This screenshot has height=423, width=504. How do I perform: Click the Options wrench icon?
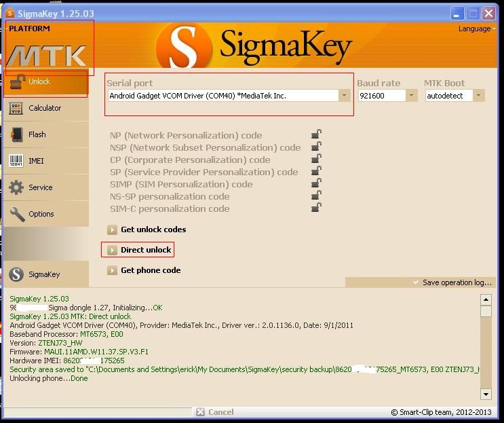click(17, 214)
